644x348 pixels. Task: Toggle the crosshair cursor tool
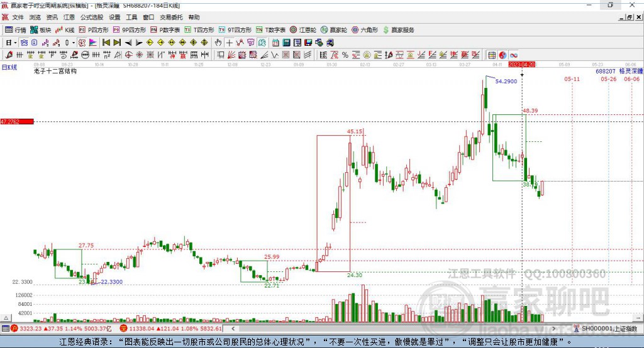pyautogui.click(x=229, y=43)
